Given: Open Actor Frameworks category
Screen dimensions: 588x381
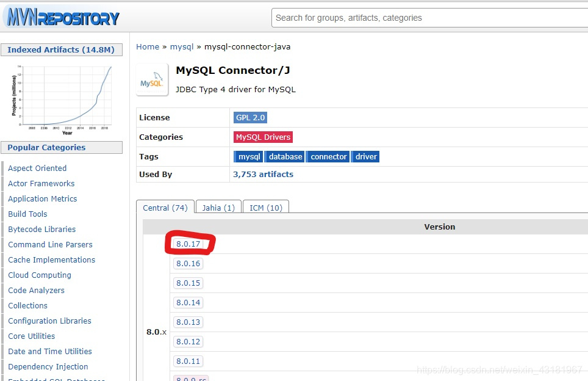Looking at the screenshot, I should [41, 184].
